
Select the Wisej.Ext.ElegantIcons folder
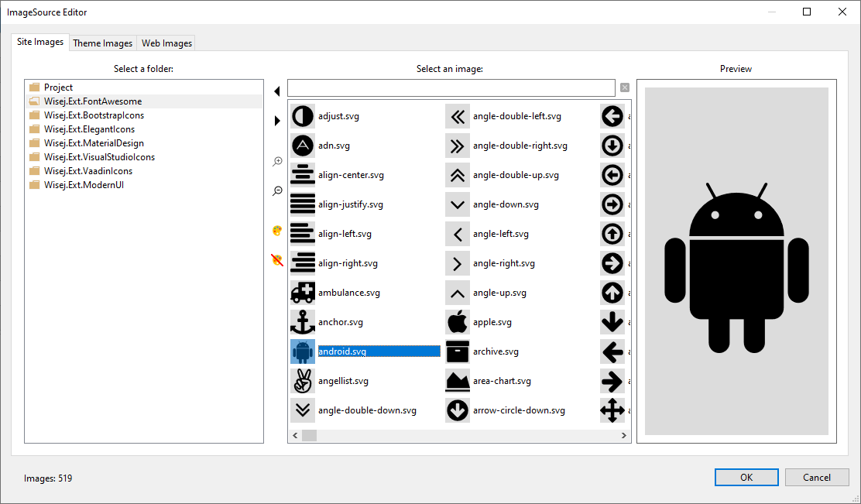click(x=90, y=129)
